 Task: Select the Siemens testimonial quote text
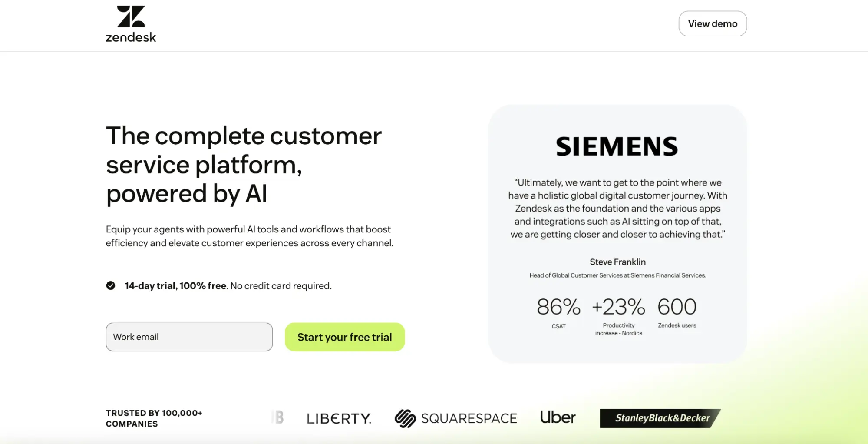pos(617,208)
